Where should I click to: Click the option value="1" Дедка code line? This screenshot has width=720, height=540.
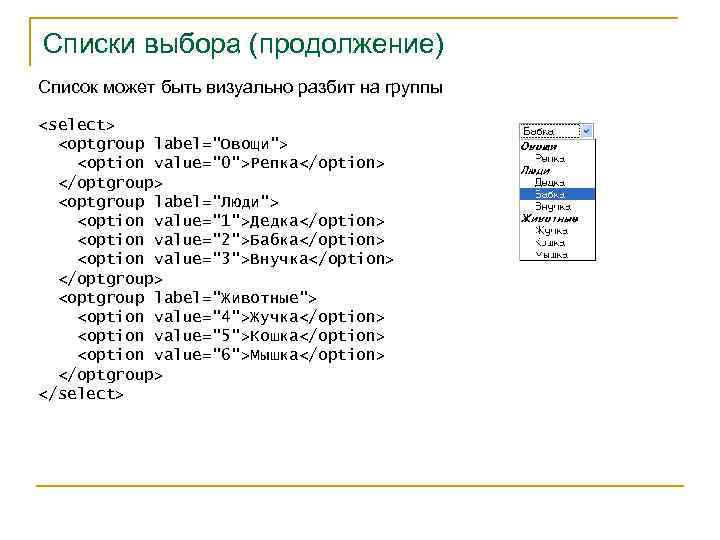tap(231, 221)
